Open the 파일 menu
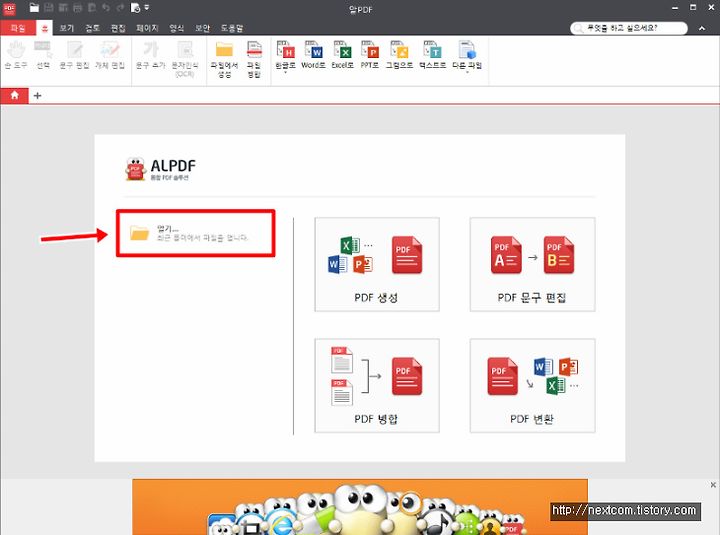 coord(18,28)
